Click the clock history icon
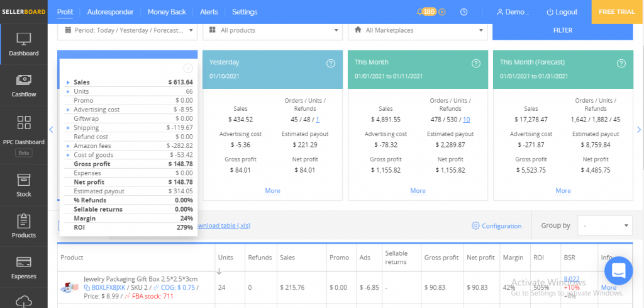The width and height of the screenshot is (644, 308). (x=464, y=12)
